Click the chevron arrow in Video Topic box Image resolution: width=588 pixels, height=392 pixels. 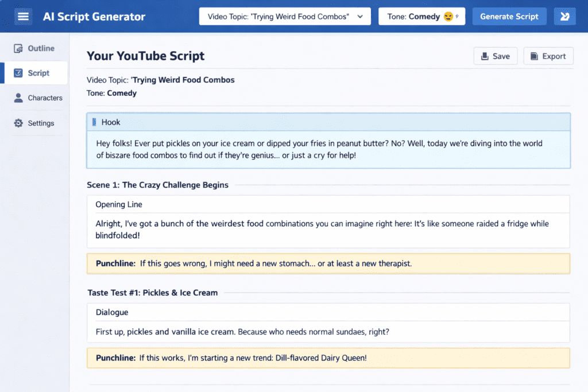pos(360,17)
